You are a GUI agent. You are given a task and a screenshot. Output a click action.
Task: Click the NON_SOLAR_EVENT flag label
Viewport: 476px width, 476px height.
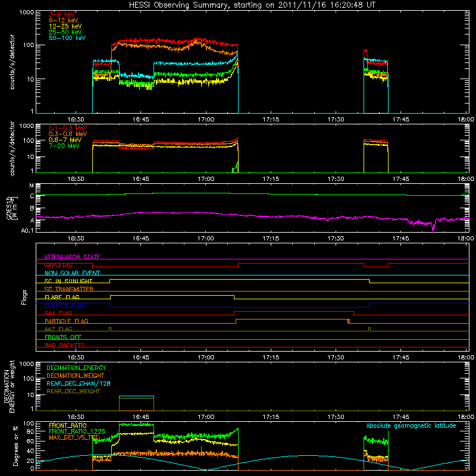pos(72,273)
